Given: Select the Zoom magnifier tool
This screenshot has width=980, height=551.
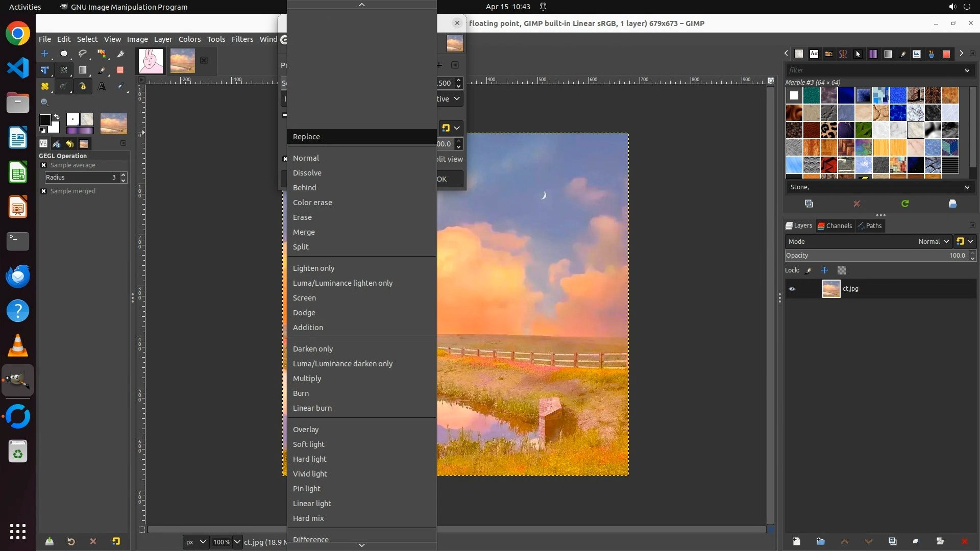Looking at the screenshot, I should click(x=45, y=103).
